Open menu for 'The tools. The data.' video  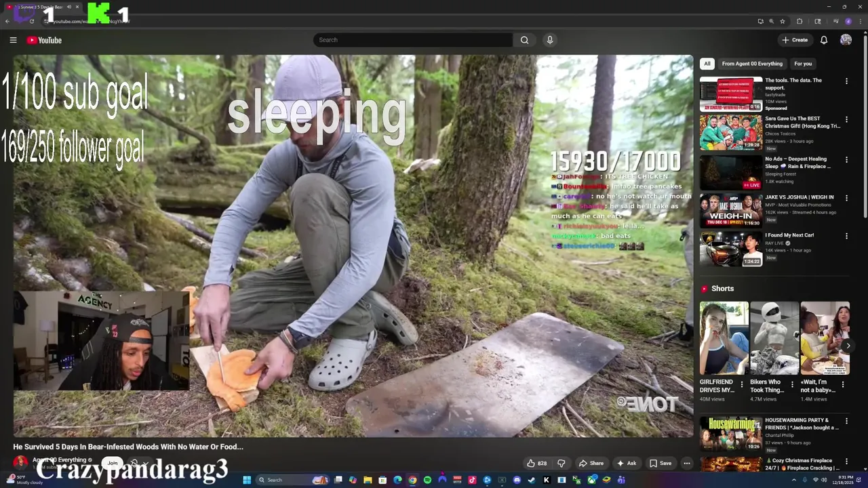pyautogui.click(x=846, y=81)
